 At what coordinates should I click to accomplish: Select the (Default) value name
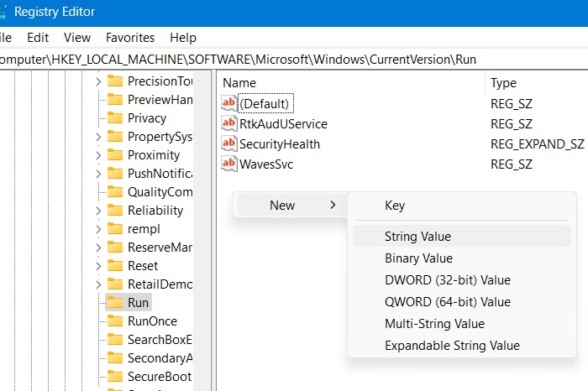[265, 103]
